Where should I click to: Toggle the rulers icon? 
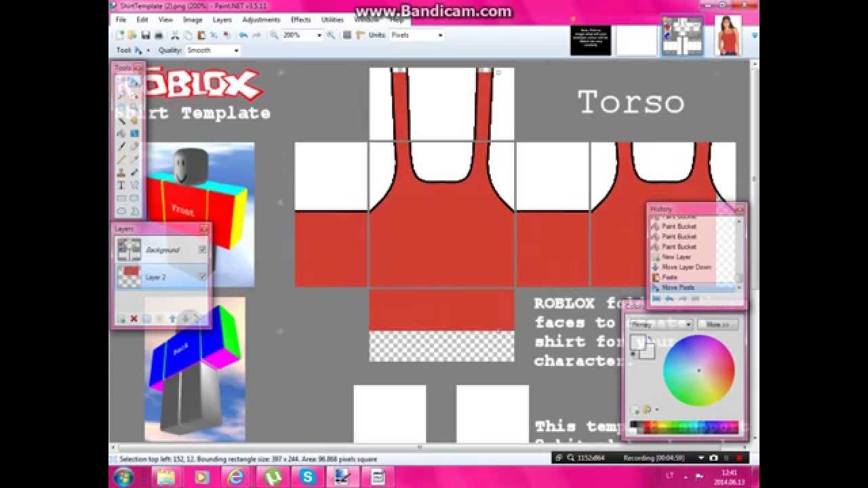359,35
